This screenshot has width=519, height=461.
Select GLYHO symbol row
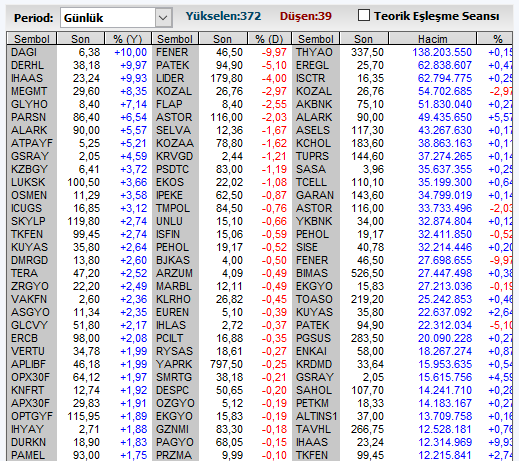pyautogui.click(x=29, y=104)
